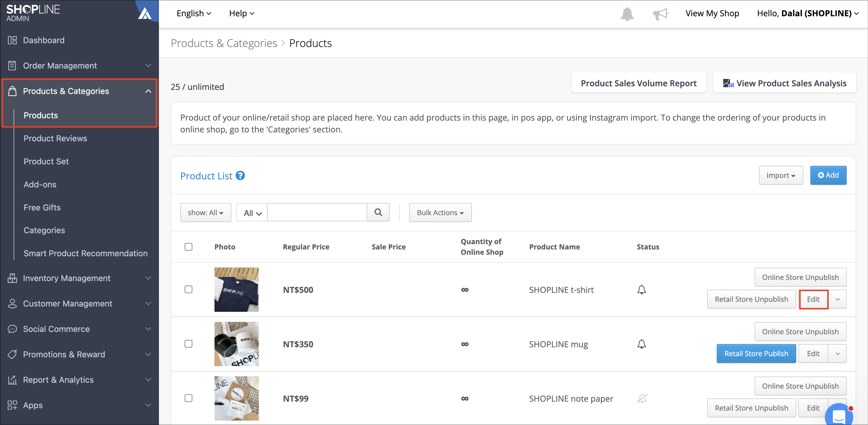The height and width of the screenshot is (425, 868).
Task: Open the English language dropdown
Action: coord(194,14)
